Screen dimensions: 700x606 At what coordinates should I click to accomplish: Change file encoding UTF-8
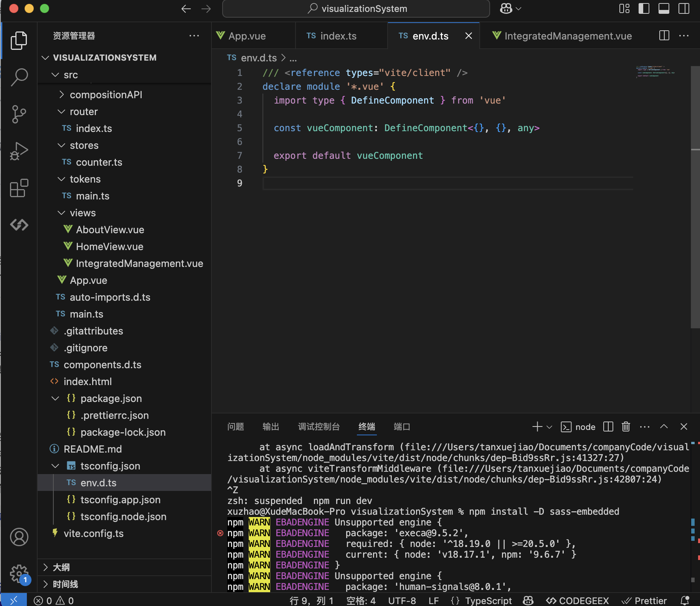(402, 601)
